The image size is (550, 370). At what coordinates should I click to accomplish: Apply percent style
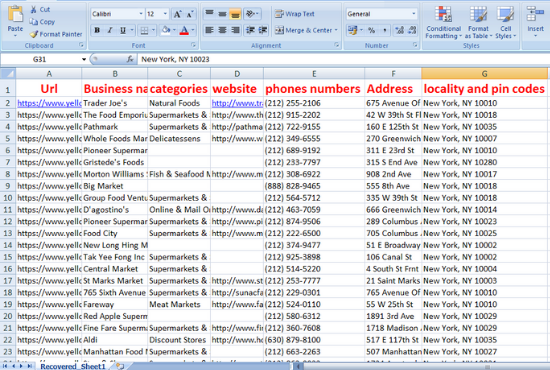(371, 31)
